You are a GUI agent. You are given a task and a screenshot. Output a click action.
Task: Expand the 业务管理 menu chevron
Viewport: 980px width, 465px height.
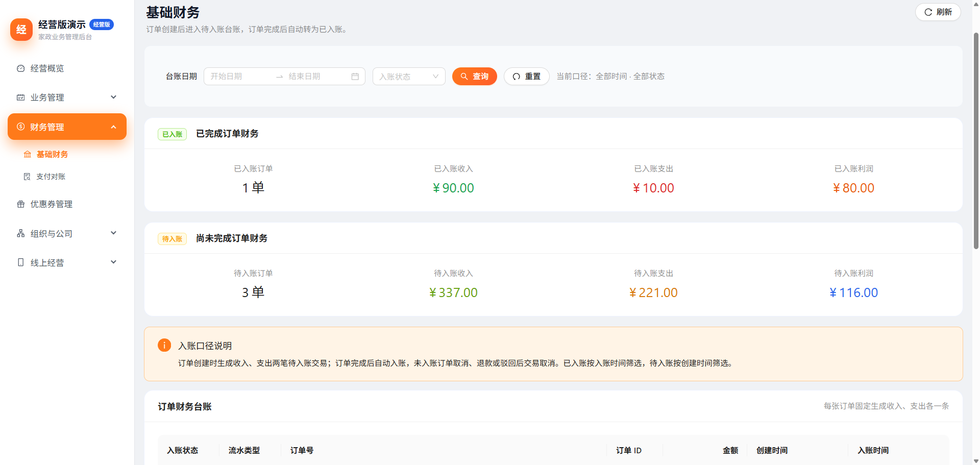click(114, 97)
